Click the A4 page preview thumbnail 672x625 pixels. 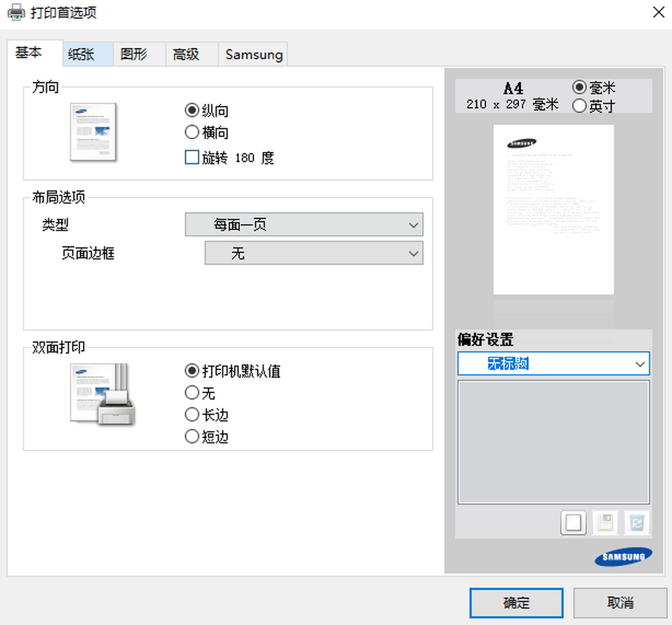pos(553,209)
